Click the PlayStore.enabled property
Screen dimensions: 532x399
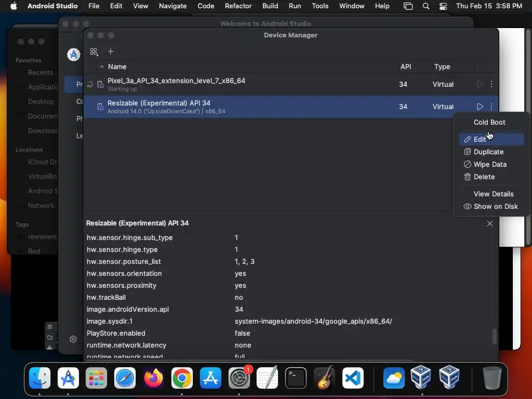tap(116, 333)
